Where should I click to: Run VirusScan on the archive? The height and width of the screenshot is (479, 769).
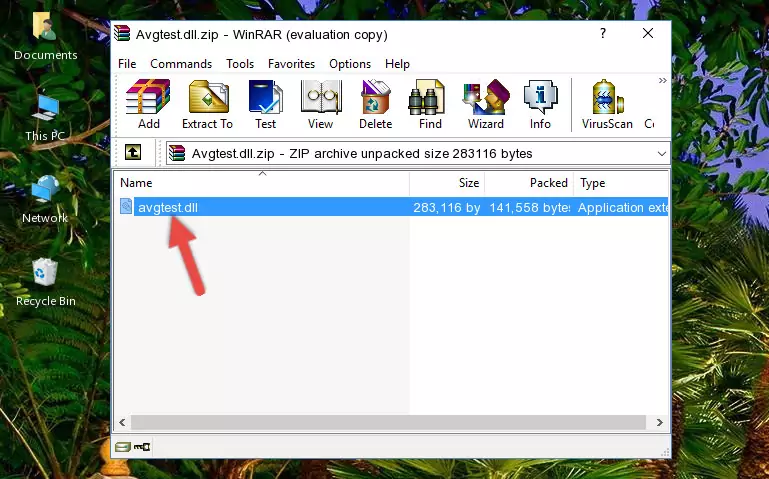(607, 104)
